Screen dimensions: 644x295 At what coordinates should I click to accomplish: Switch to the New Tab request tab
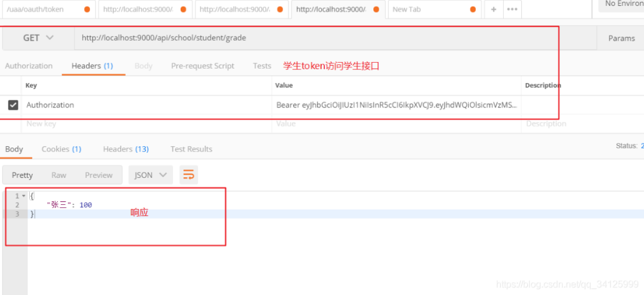435,9
